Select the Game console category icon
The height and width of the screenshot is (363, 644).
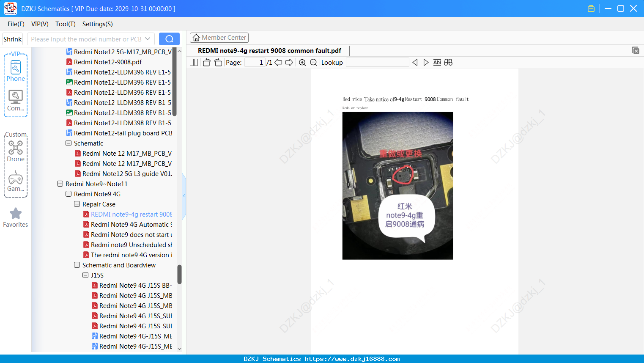16,181
